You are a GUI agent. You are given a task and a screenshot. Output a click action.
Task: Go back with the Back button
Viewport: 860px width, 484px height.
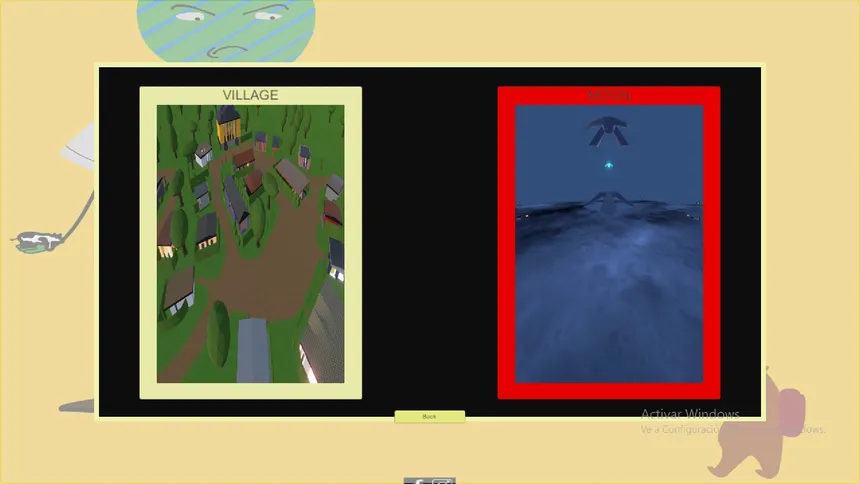point(429,417)
